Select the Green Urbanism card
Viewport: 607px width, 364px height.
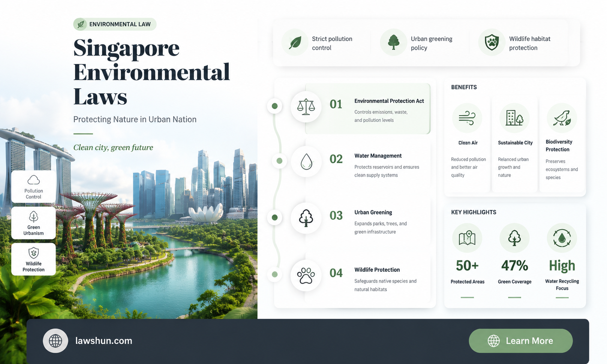pos(34,223)
